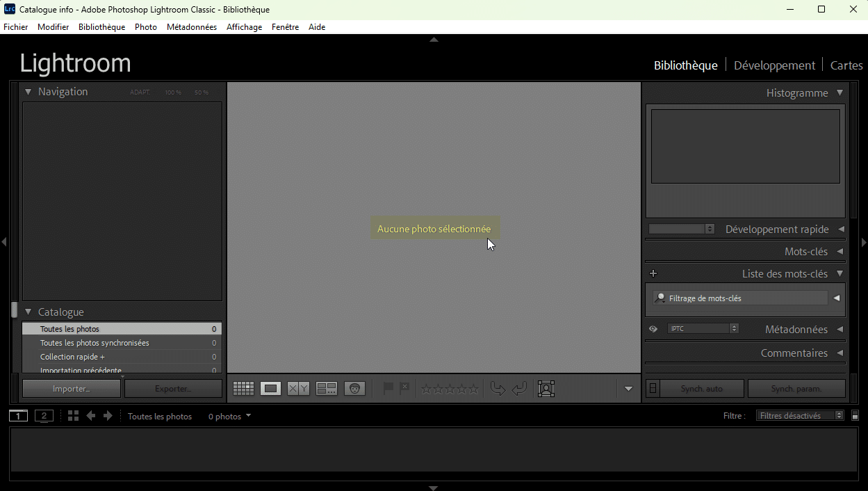Open the People view

click(354, 388)
